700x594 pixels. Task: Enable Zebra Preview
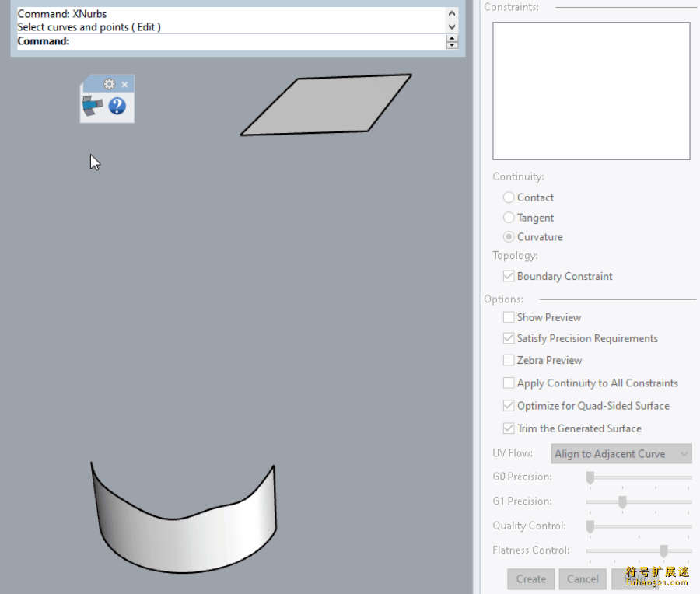click(509, 360)
